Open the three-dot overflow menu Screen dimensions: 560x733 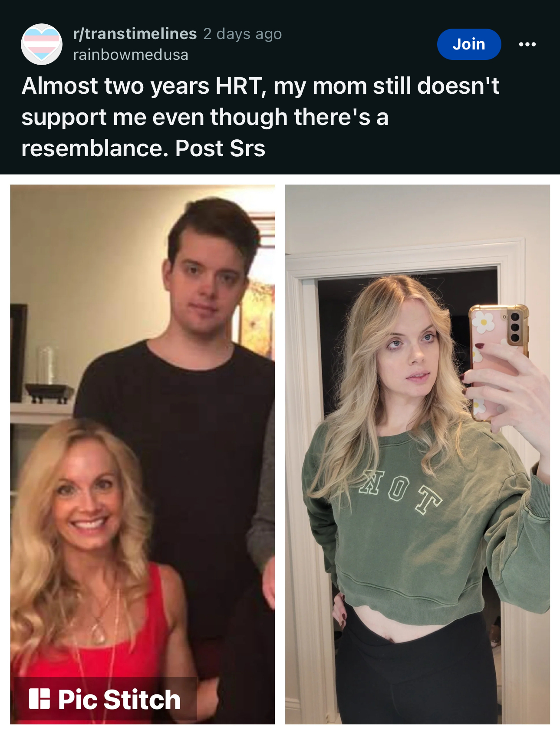point(527,44)
